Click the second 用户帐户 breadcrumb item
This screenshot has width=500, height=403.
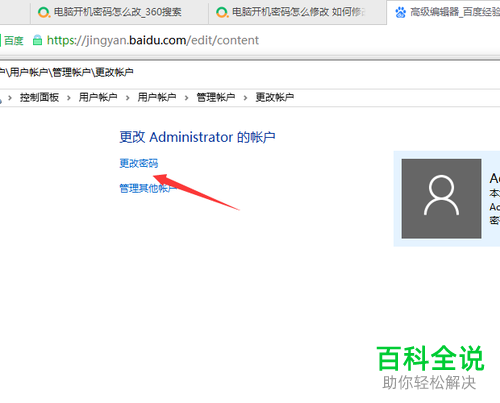tap(157, 97)
